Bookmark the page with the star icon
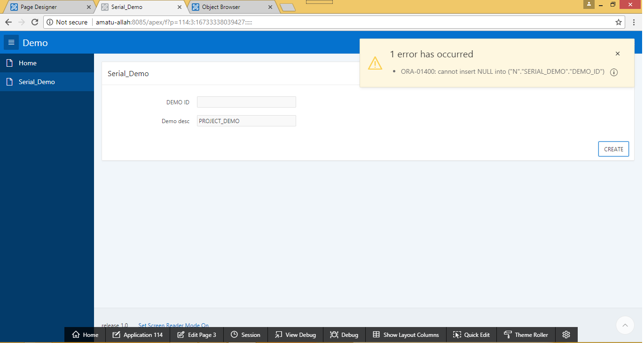This screenshot has height=343, width=644. coord(619,22)
